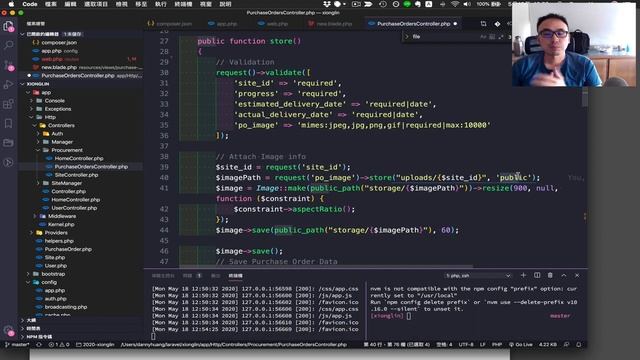Add a new terminal with the plus icon
Image resolution: width=640 pixels, height=360 pixels.
click(x=523, y=276)
